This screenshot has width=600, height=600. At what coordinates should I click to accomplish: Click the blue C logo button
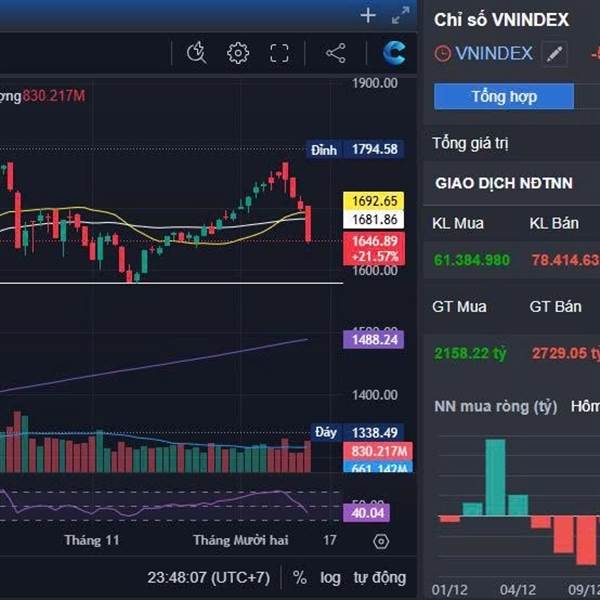[x=394, y=53]
